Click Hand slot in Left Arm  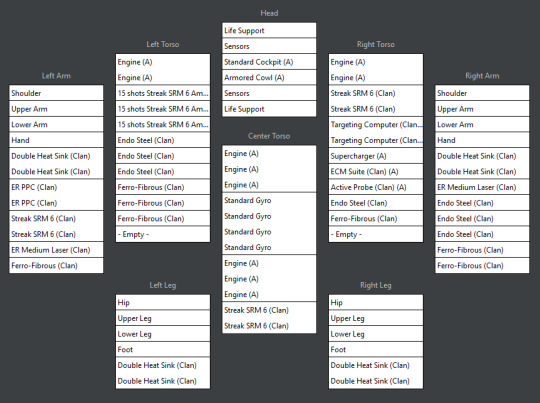(56, 140)
